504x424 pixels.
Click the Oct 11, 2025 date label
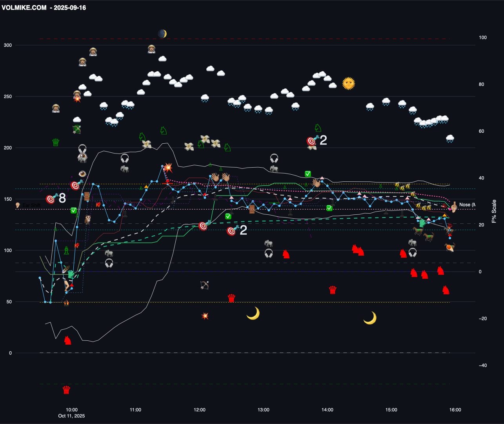71,416
